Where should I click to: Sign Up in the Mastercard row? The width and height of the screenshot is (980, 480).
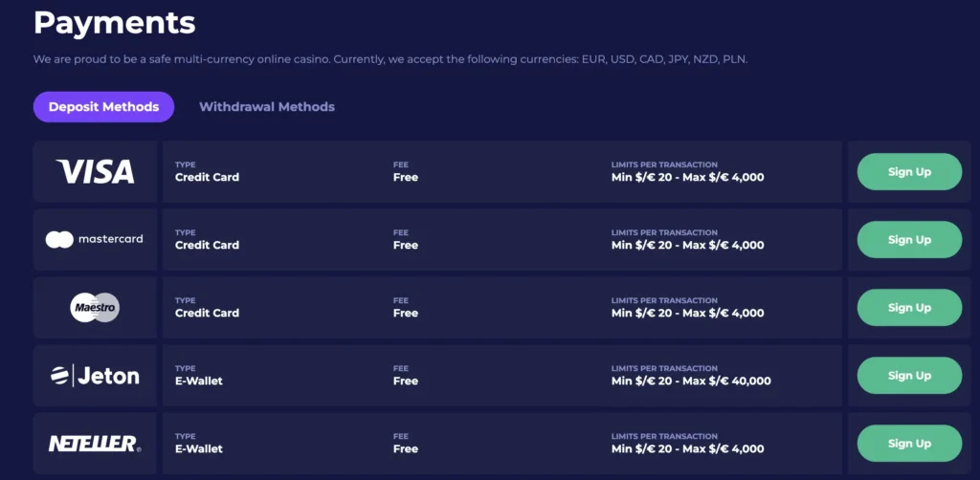click(x=909, y=240)
